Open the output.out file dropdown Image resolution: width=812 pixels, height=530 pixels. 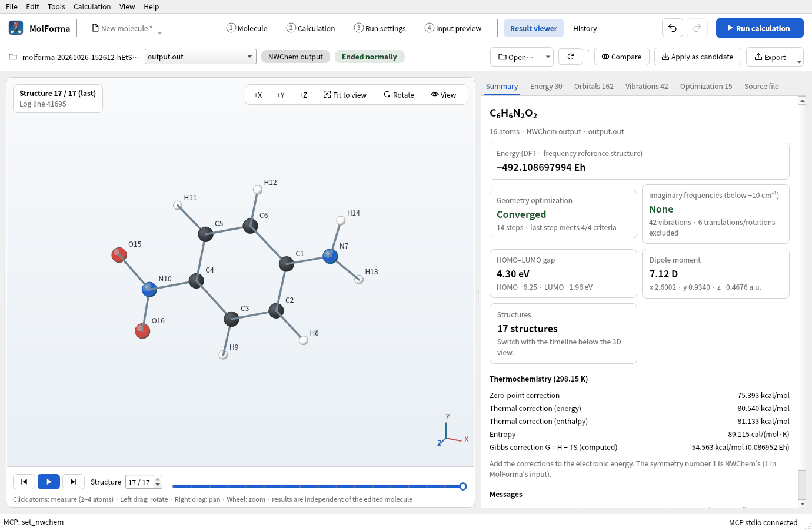coord(201,57)
